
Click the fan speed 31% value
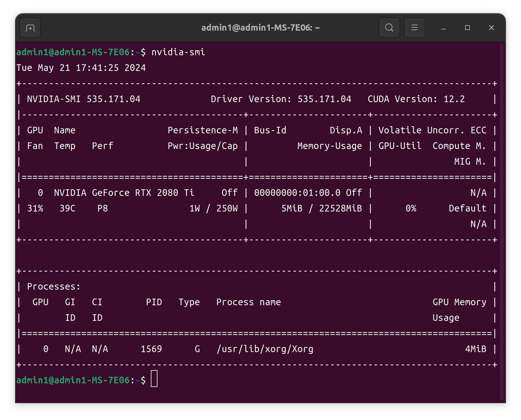coord(35,208)
